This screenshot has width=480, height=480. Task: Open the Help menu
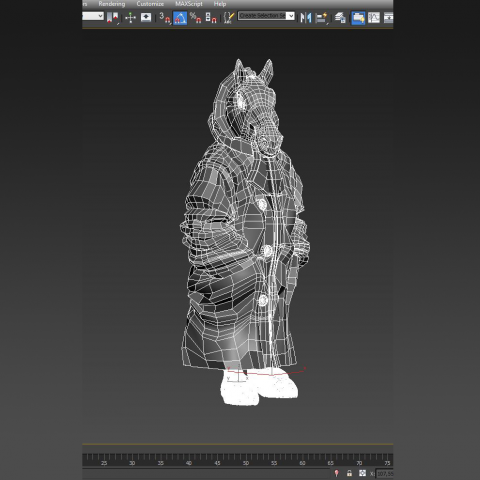point(220,4)
